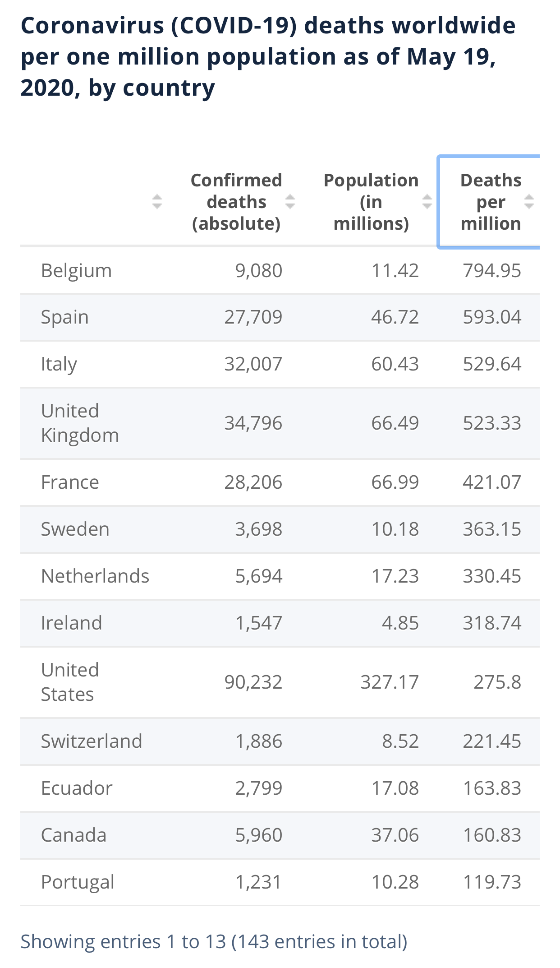The height and width of the screenshot is (968, 560).
Task: Click the Ireland country cell
Action: pyautogui.click(x=71, y=623)
